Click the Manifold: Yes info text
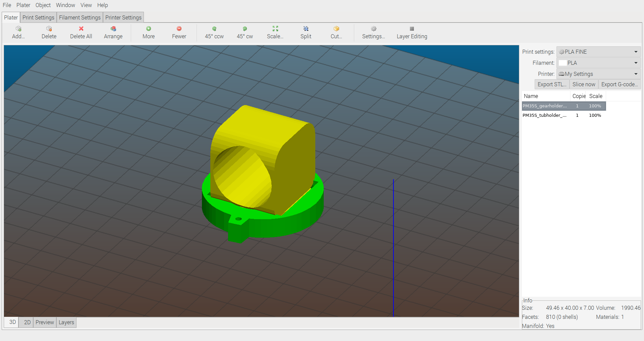The image size is (644, 341). coord(538,326)
